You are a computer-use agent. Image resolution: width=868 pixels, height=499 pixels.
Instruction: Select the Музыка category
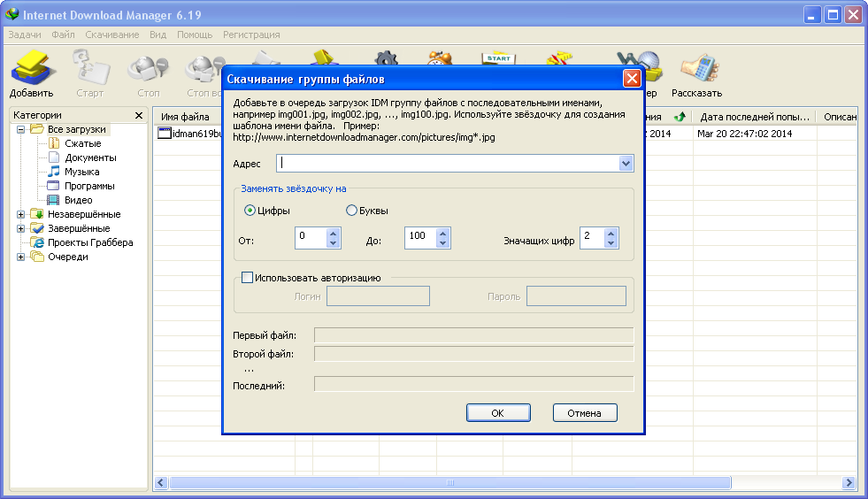click(x=82, y=172)
